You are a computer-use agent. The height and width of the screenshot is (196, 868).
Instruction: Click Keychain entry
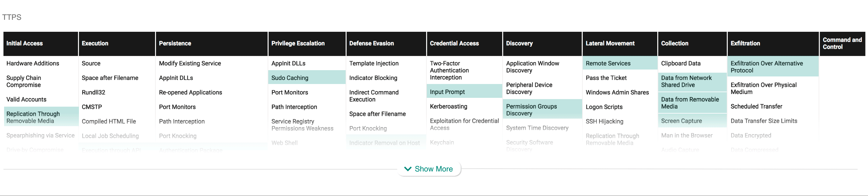(x=442, y=143)
